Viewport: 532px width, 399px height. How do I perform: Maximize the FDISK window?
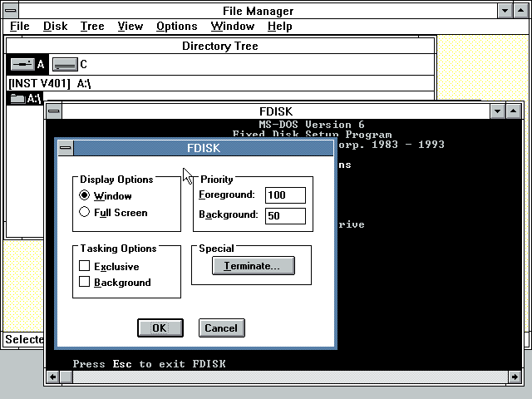click(x=514, y=111)
